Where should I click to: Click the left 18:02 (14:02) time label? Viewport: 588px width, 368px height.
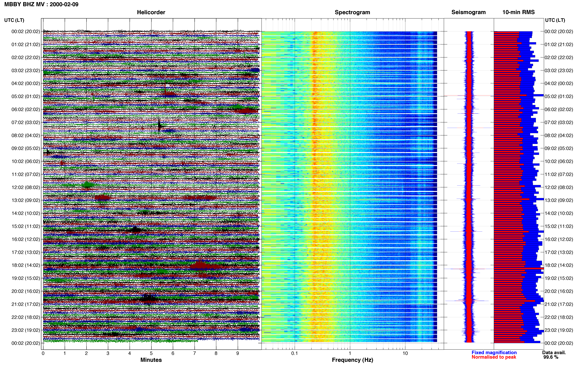click(x=26, y=265)
